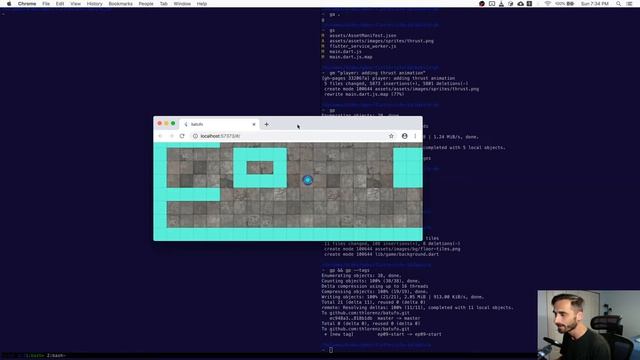Open the Bookmarks menu

(x=120, y=4)
